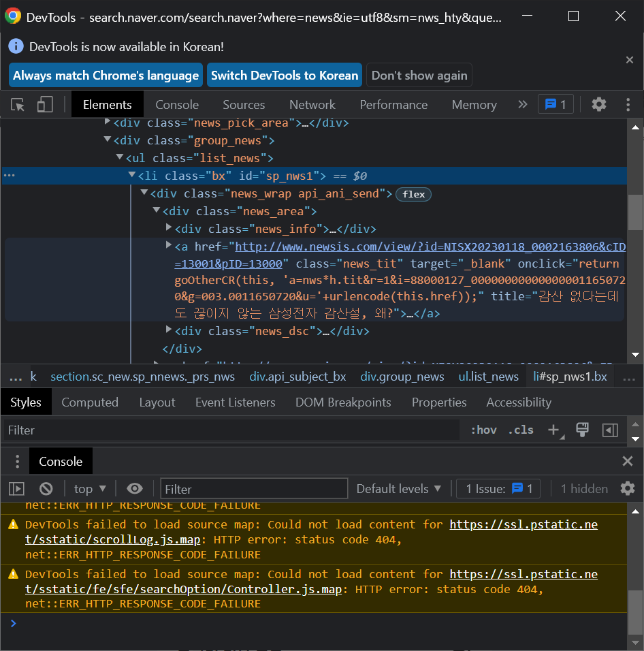
Task: Open the Properties pane tab
Action: (439, 402)
